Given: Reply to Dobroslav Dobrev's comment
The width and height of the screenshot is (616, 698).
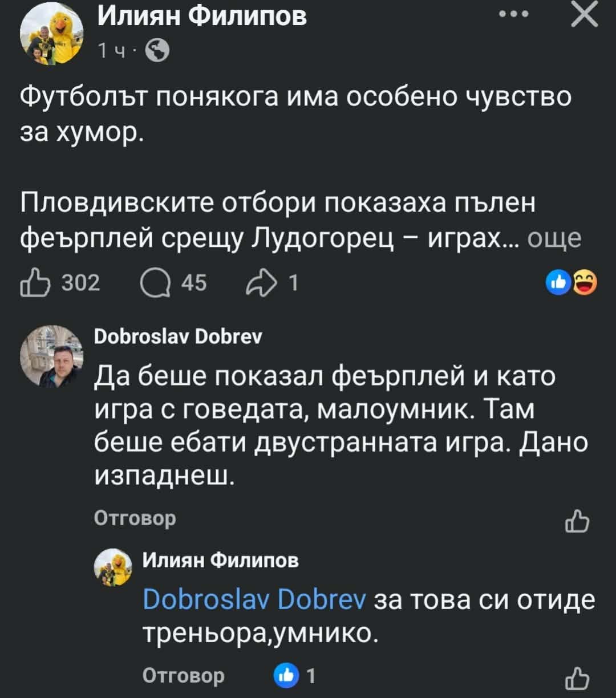Looking at the screenshot, I should (135, 518).
